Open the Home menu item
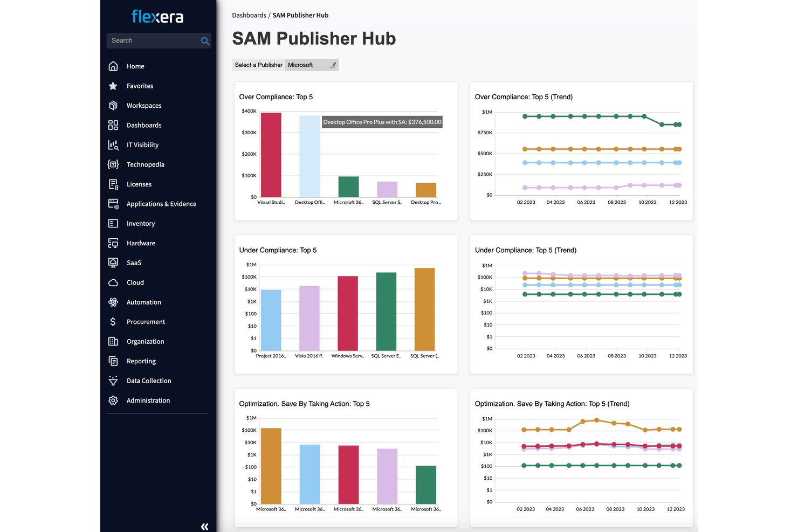This screenshot has height=532, width=798. click(135, 66)
